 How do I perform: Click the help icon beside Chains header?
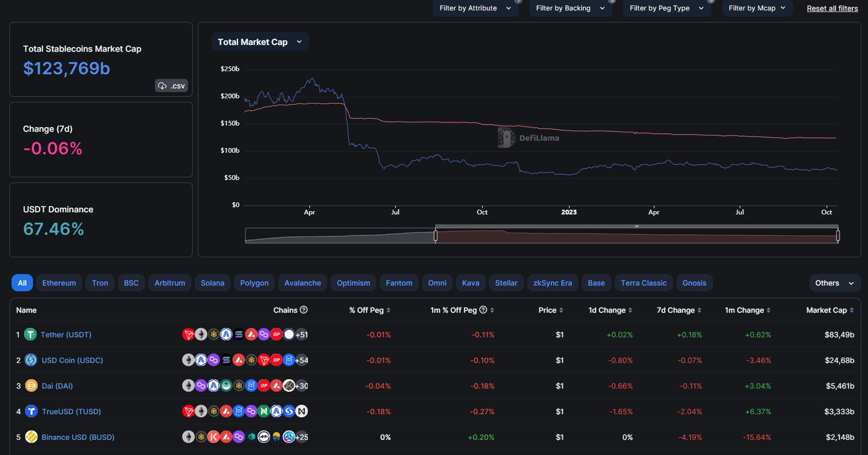(x=304, y=310)
